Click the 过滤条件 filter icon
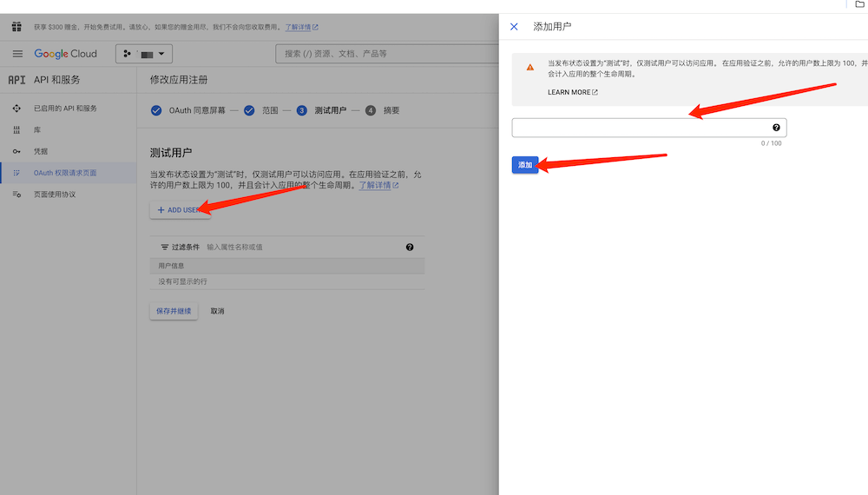This screenshot has width=868, height=495. 164,247
